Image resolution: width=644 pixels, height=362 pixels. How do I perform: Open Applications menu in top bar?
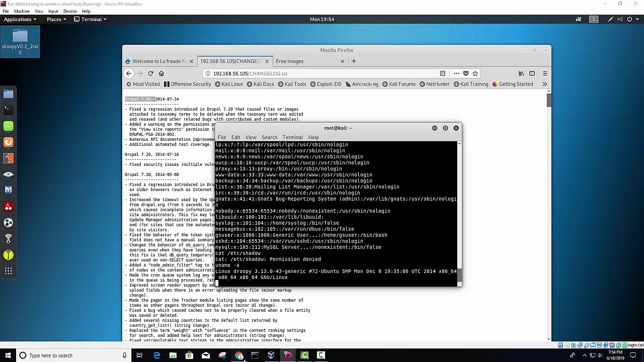click(20, 19)
